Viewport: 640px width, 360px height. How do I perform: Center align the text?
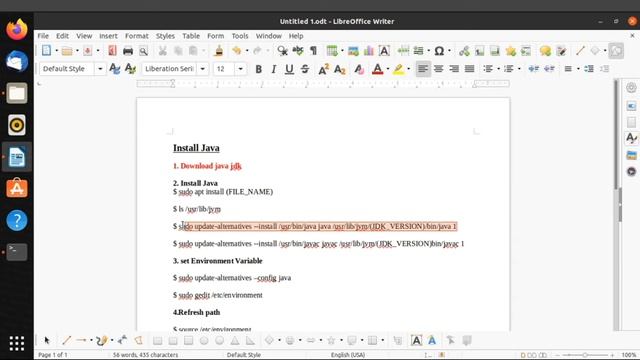pos(438,69)
